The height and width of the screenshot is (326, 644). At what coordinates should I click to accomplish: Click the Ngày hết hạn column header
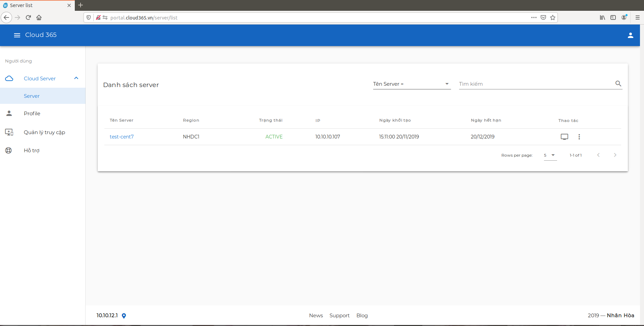point(486,120)
